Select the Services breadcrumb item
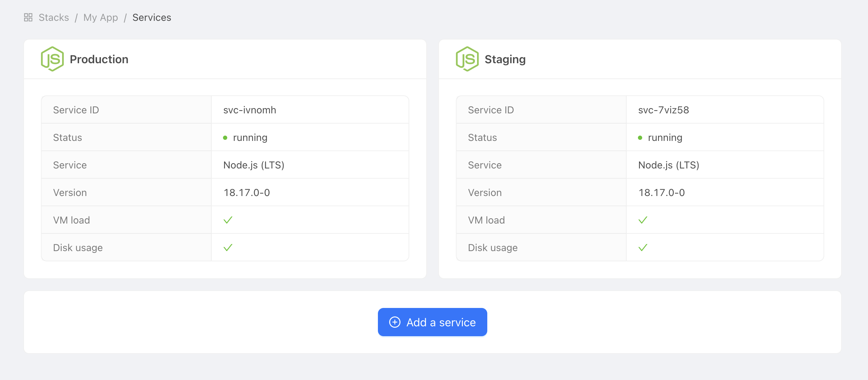This screenshot has height=380, width=868. click(152, 17)
